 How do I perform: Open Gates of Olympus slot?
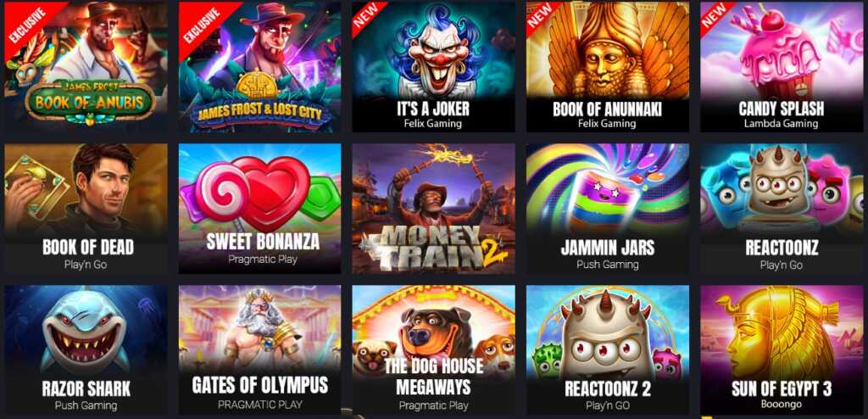pyautogui.click(x=259, y=350)
